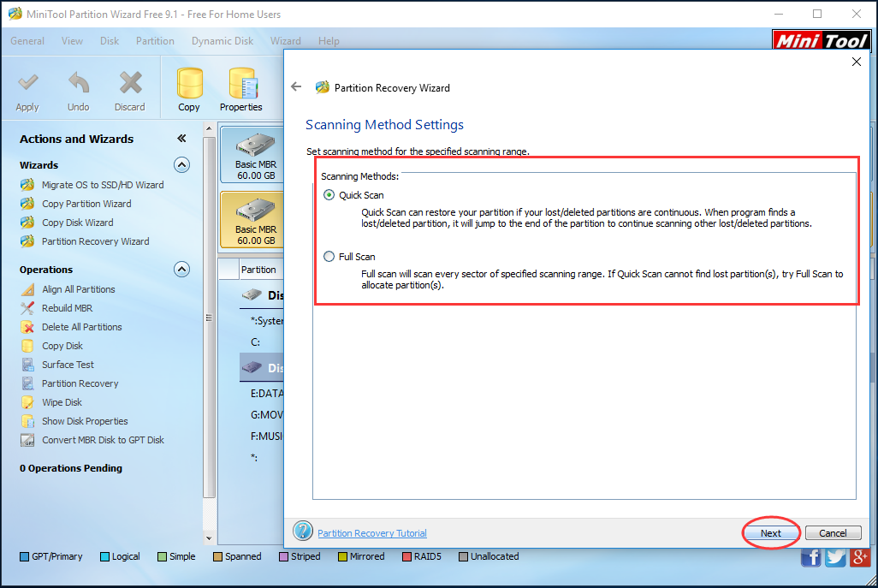Click the GPT/Primary legend color box
This screenshot has width=878, height=588.
click(24, 556)
